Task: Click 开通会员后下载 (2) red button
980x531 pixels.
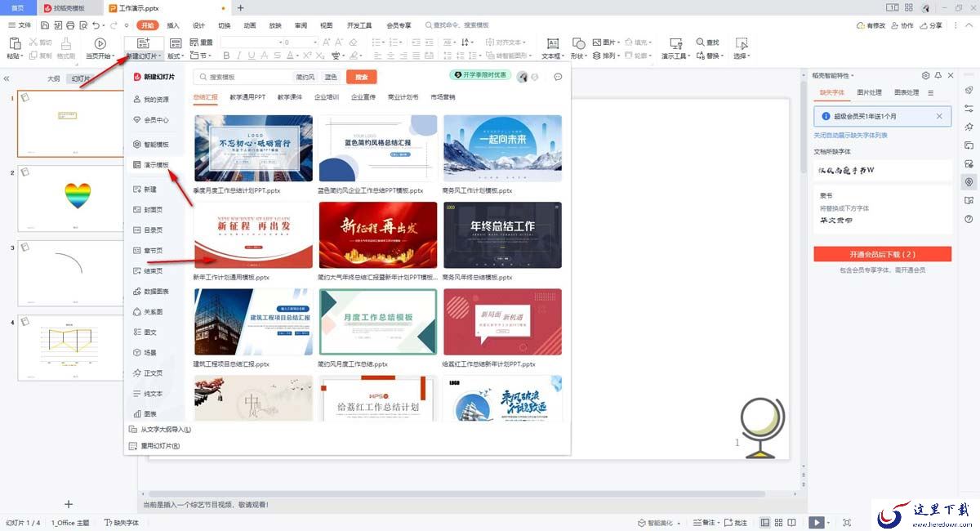Action: point(883,254)
